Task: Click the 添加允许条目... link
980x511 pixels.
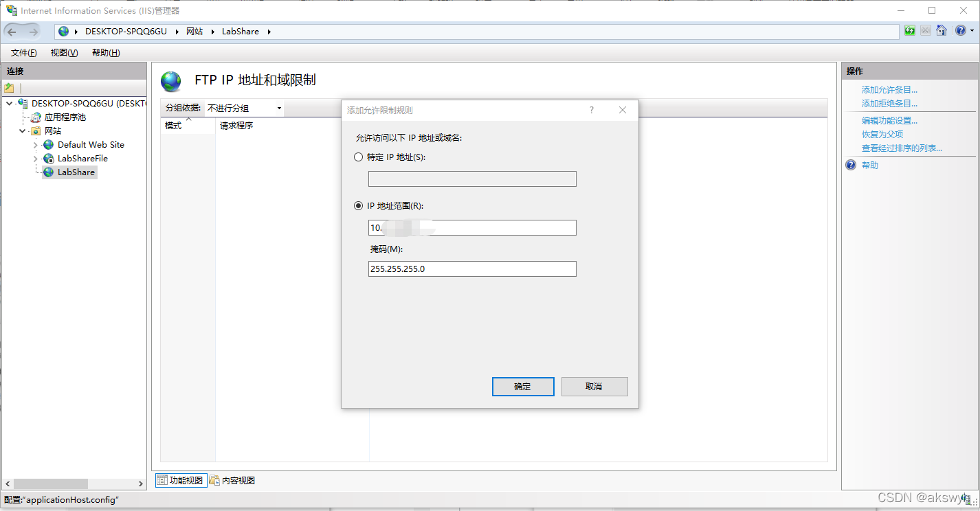Action: 890,90
